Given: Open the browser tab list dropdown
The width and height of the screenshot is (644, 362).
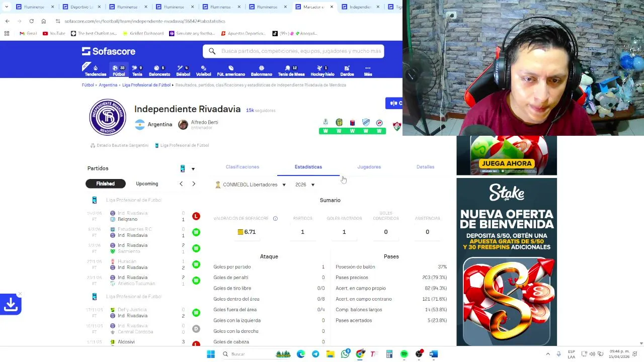Looking at the screenshot, I should [x=7, y=7].
